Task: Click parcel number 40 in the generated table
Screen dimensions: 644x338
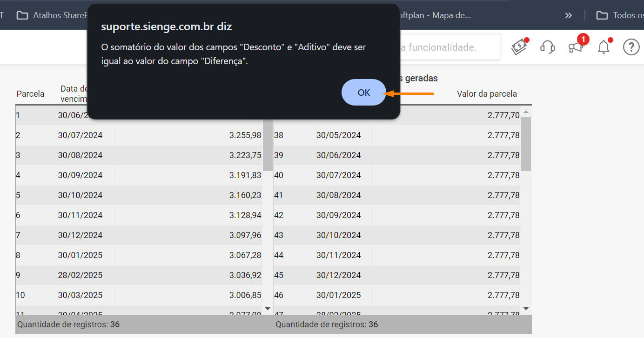Action: tap(279, 175)
